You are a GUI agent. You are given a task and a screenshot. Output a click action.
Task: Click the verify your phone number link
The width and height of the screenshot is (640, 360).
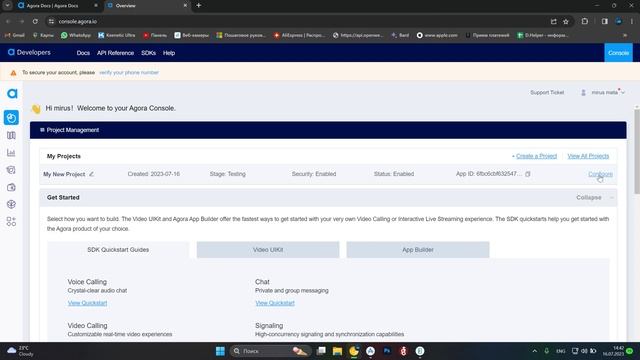(x=129, y=73)
